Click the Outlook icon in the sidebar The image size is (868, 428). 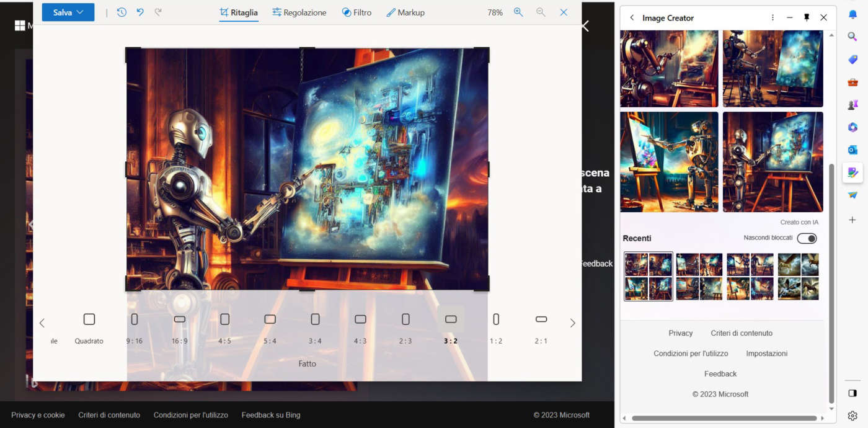pyautogui.click(x=852, y=149)
